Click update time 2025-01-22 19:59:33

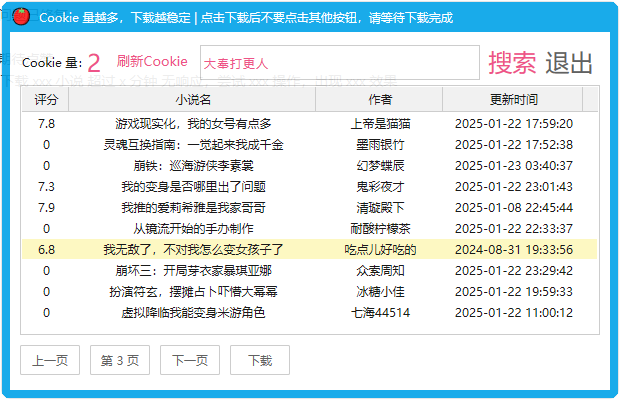tap(514, 292)
